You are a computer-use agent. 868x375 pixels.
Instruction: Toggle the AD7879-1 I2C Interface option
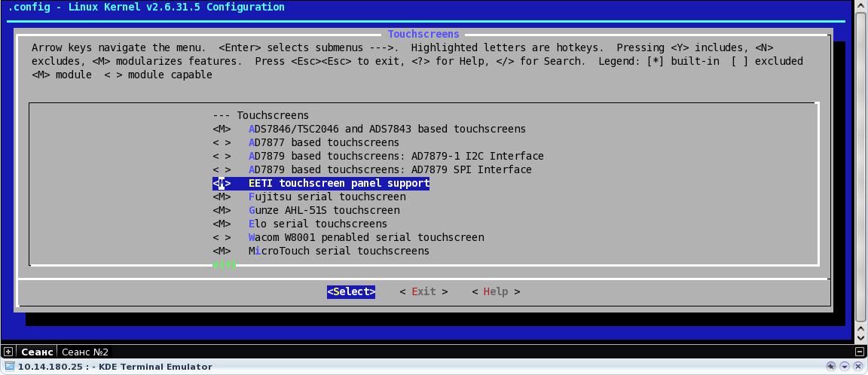[x=222, y=156]
